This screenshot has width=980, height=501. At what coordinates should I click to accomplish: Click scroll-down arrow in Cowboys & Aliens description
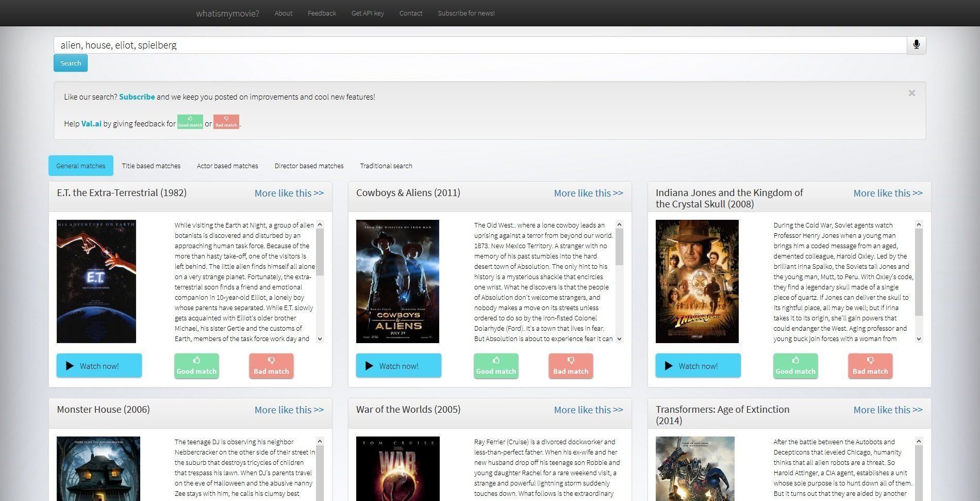(x=620, y=339)
